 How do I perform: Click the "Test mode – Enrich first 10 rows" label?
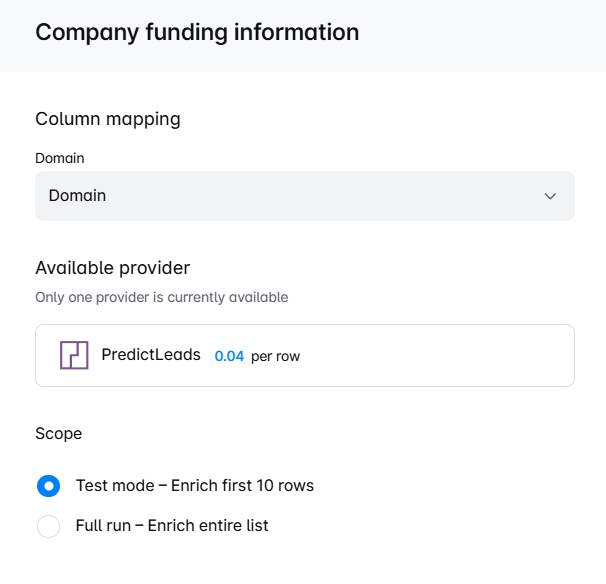point(195,485)
